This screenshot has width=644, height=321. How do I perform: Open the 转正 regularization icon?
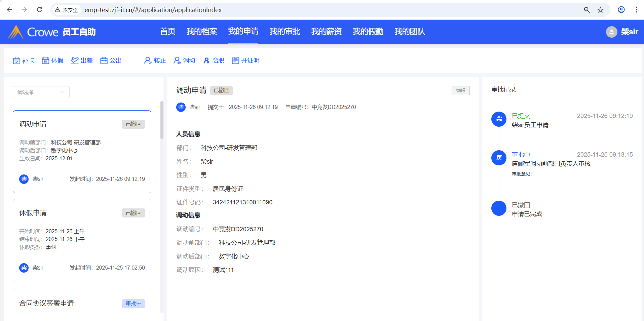pos(148,61)
